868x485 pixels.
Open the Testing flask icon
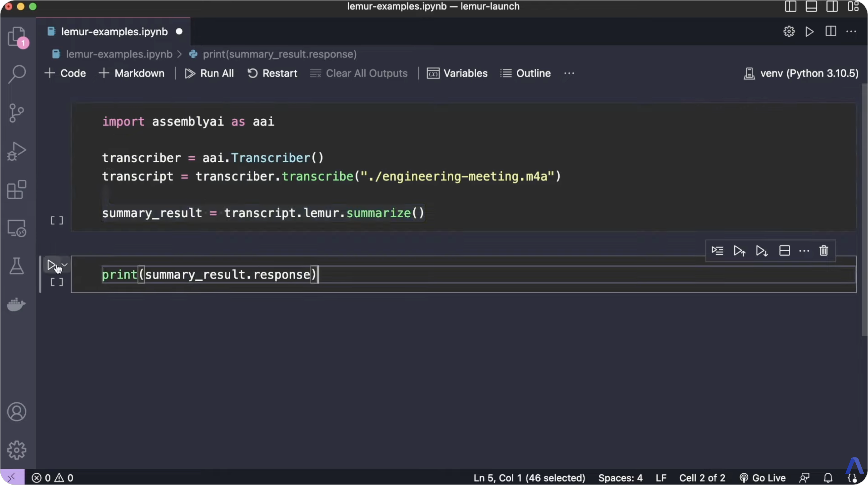click(x=17, y=266)
